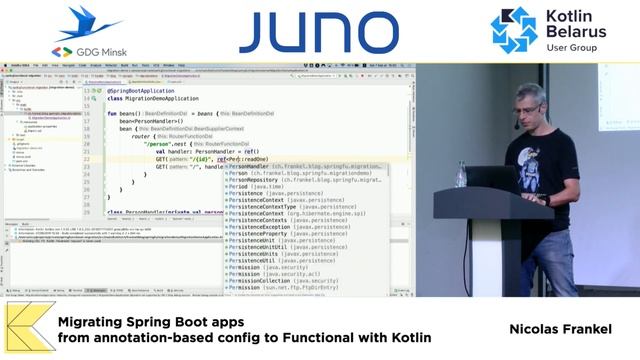
Task: Open the Navigate menu
Action: tap(68, 65)
